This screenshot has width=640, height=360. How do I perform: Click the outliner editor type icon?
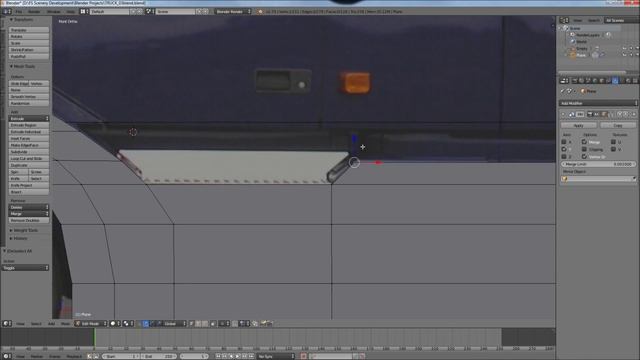tap(564, 20)
